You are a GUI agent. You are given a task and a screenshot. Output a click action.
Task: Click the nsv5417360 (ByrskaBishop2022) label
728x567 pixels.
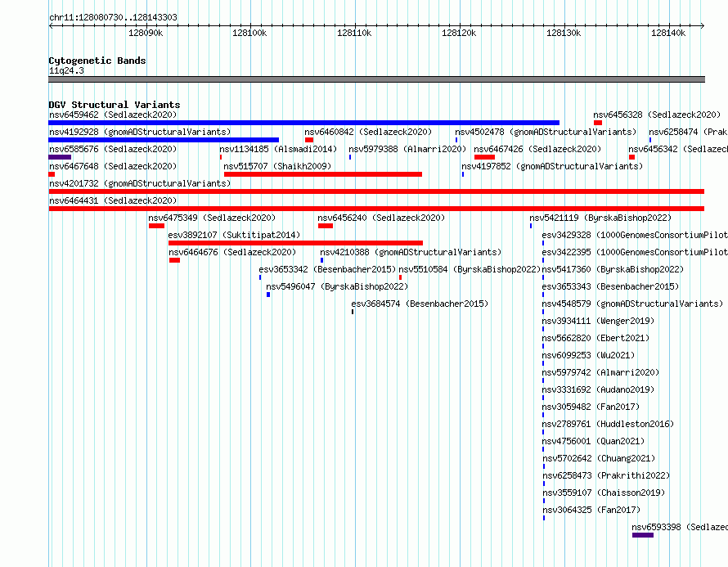613,269
